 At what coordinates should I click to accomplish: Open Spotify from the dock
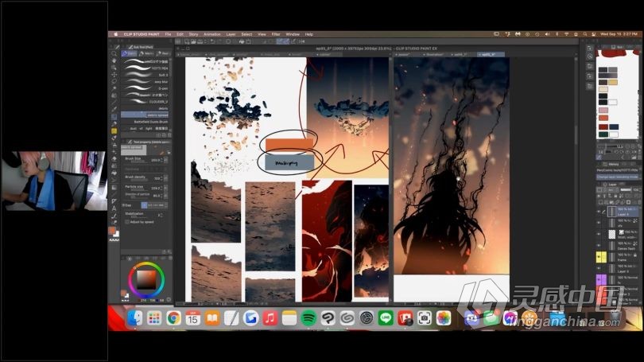(308, 318)
